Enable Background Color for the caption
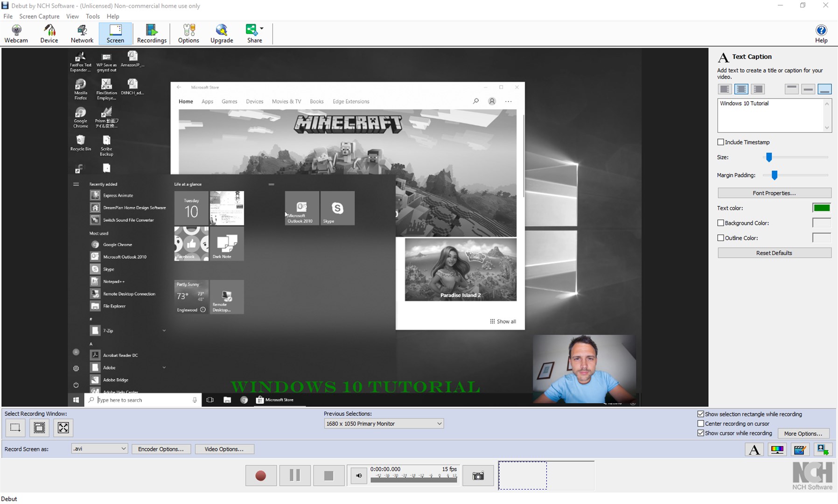 coord(721,223)
